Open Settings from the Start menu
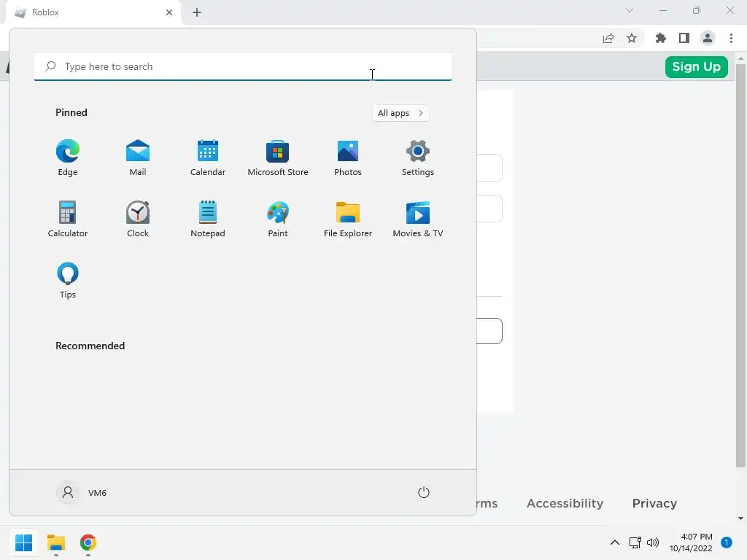The height and width of the screenshot is (560, 747). click(418, 158)
